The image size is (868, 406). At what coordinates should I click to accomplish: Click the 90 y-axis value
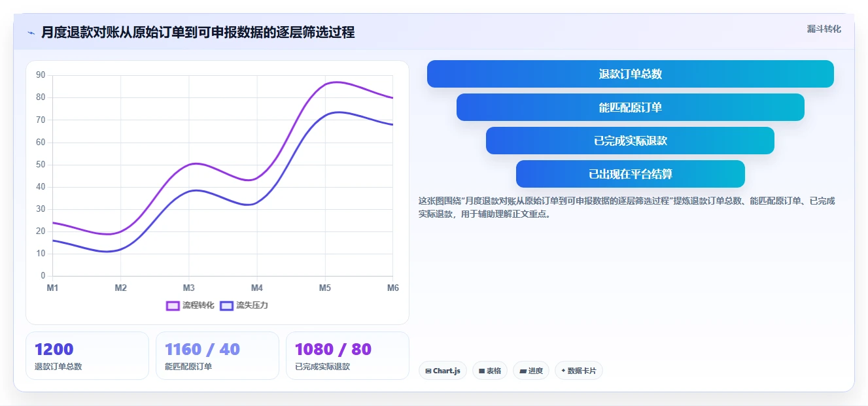click(x=41, y=75)
